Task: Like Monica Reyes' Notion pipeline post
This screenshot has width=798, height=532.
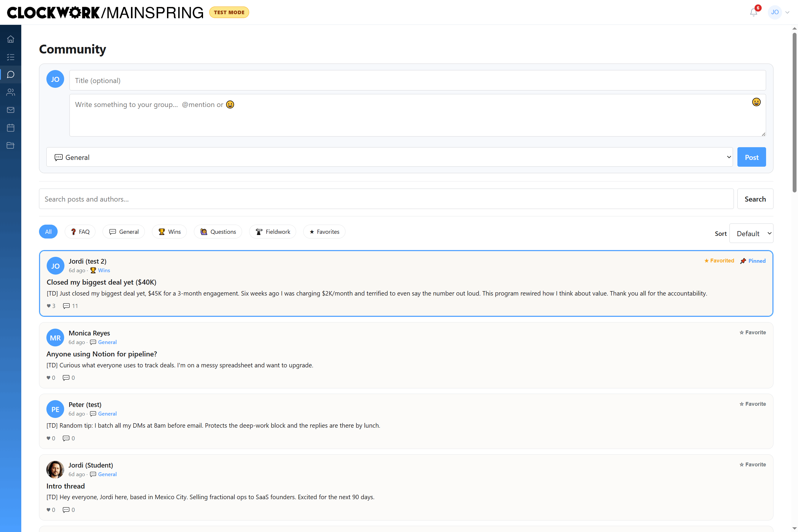Action: [51, 378]
